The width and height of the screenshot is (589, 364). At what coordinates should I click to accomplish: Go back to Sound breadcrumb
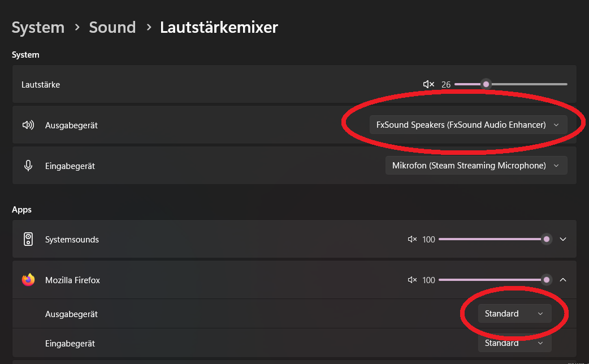[x=112, y=27]
